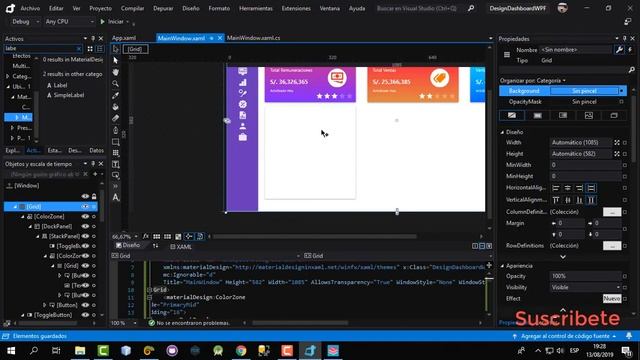Image resolution: width=640 pixels, height=360 pixels.
Task: Hide the DockPanel layer via eye icon
Action: [x=85, y=226]
